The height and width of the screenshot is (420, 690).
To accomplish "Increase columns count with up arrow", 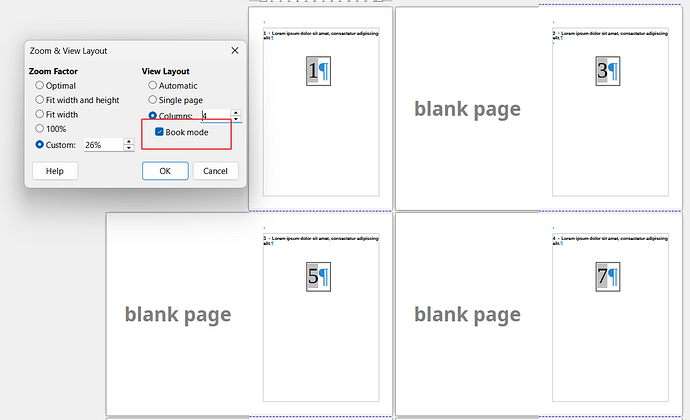I will pos(236,112).
